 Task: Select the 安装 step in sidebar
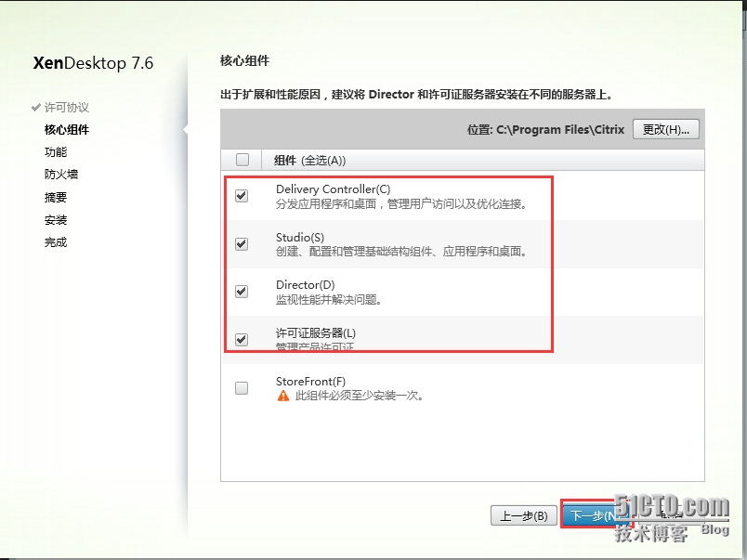click(x=56, y=220)
